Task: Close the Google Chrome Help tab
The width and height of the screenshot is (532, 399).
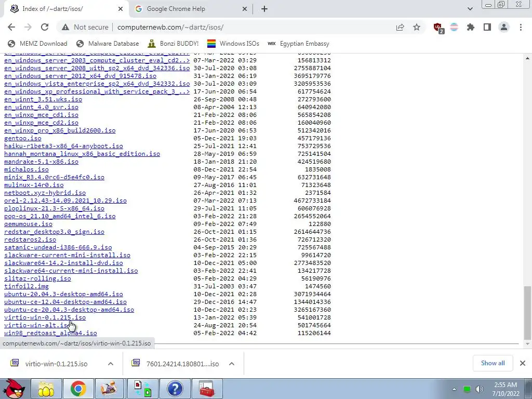Action: click(x=245, y=9)
